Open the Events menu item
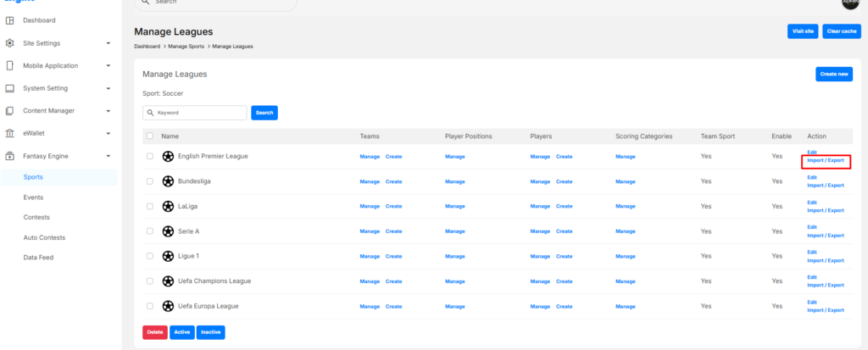This screenshot has width=868, height=350. 34,197
